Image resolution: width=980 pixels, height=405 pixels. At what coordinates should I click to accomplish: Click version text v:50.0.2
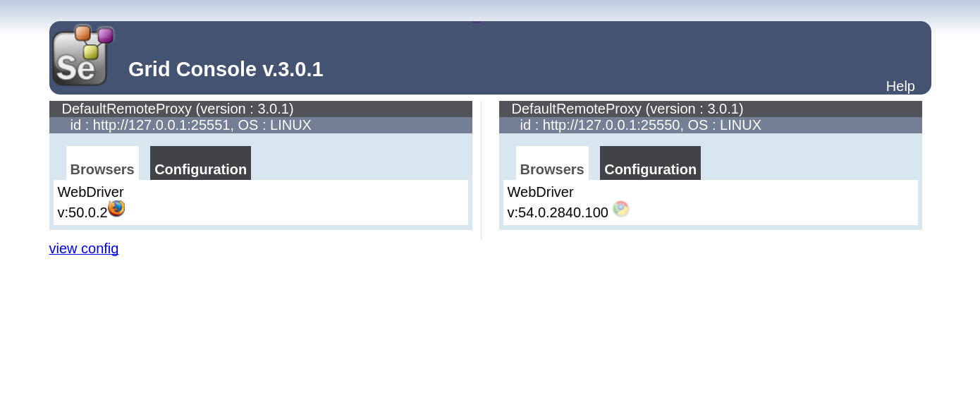coord(82,212)
